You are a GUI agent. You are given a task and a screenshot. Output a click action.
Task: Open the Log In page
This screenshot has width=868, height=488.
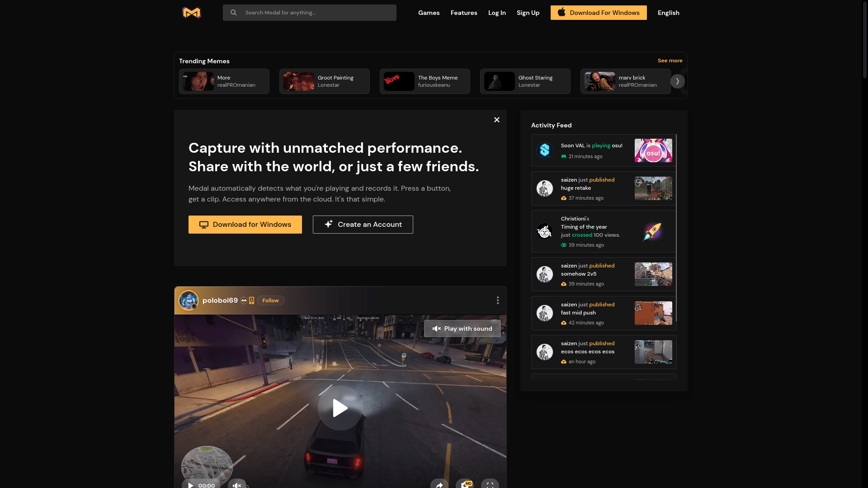(x=497, y=13)
